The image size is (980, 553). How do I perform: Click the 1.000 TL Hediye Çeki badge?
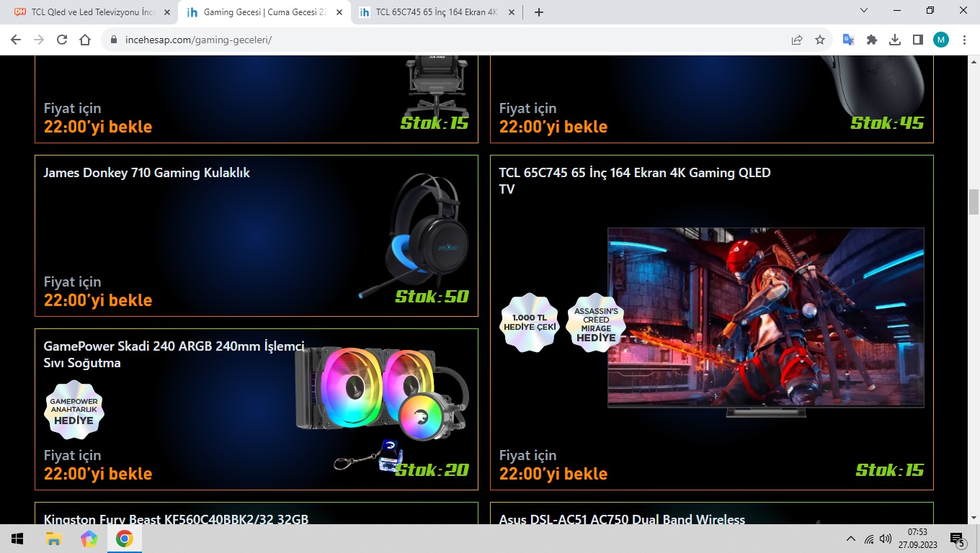(x=530, y=323)
